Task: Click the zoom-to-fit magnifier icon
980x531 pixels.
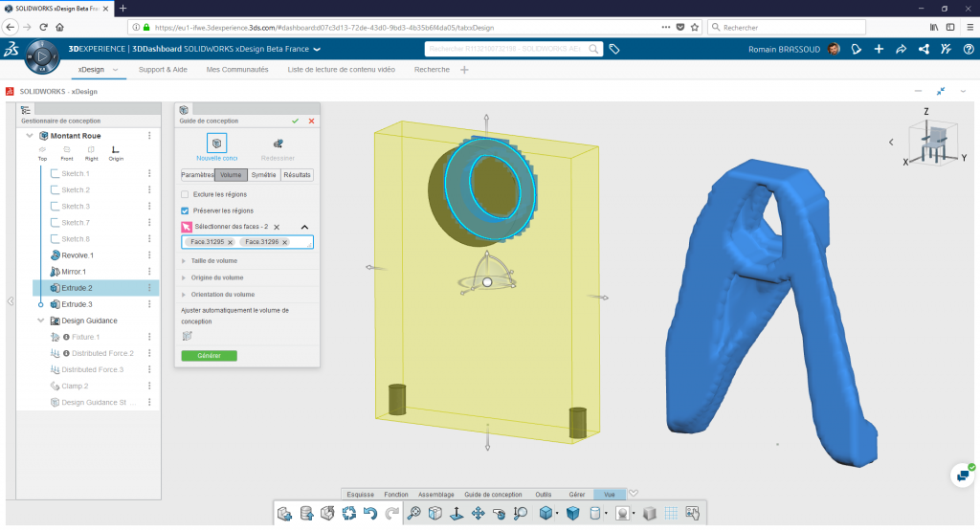Action: pos(413,514)
